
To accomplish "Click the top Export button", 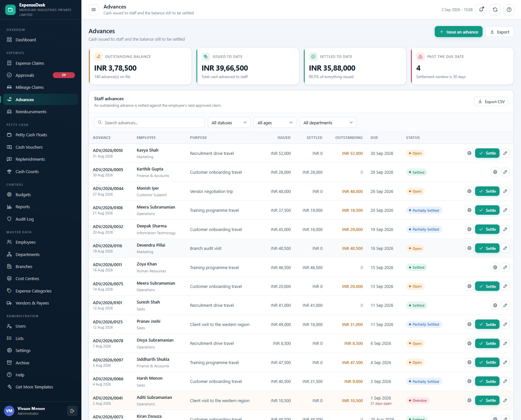I will (x=500, y=32).
